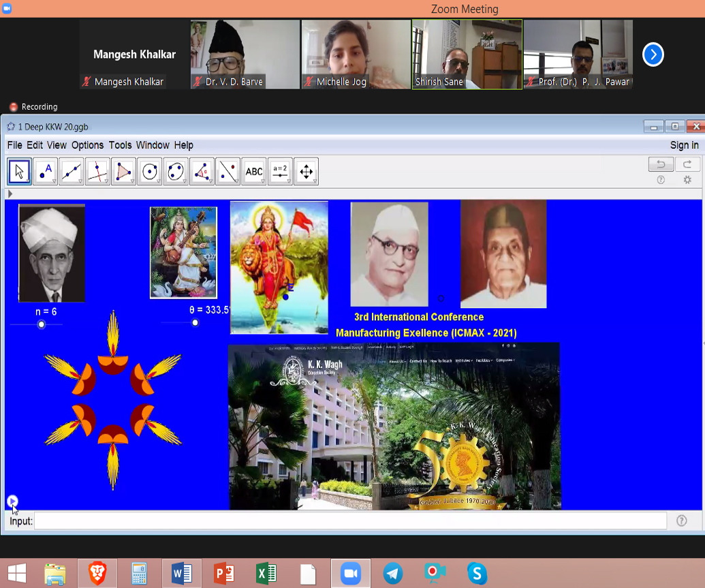
Task: Select the Line through two points tool
Action: pyautogui.click(x=72, y=172)
